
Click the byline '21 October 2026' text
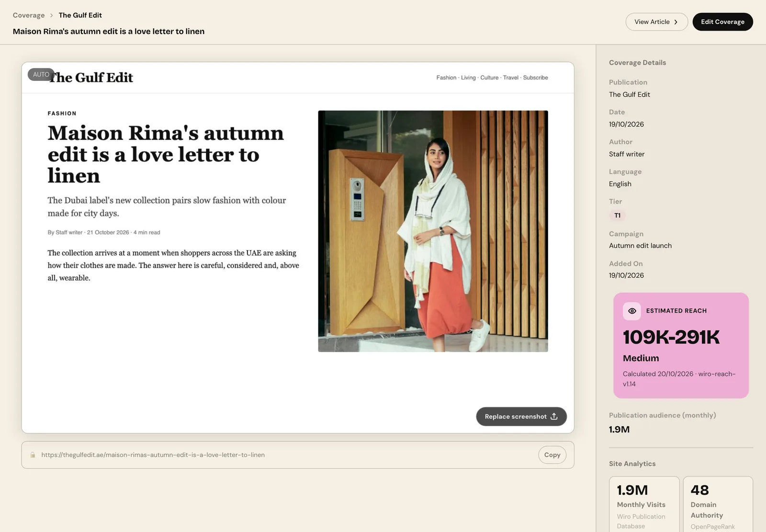click(108, 232)
